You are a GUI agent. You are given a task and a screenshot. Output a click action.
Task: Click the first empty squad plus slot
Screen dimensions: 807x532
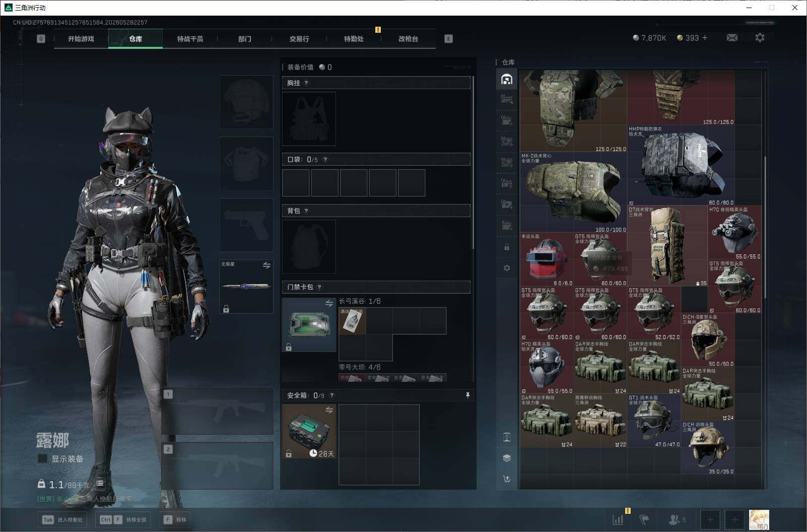coord(710,519)
